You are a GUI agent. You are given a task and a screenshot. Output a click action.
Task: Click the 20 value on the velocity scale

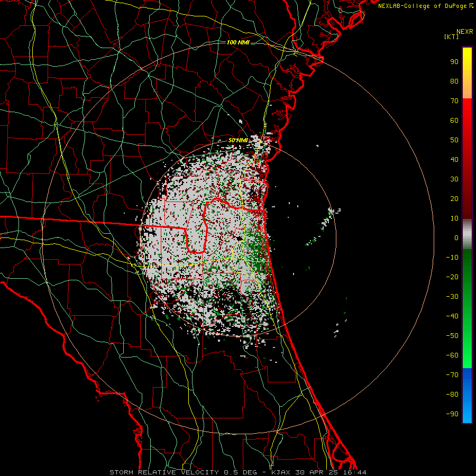[x=454, y=199]
